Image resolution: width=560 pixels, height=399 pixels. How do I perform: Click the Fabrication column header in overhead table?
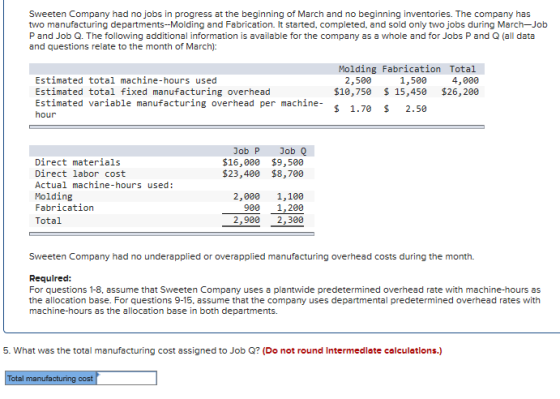(x=411, y=69)
